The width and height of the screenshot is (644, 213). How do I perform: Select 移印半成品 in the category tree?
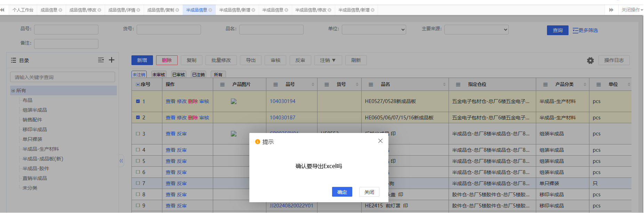(x=35, y=129)
